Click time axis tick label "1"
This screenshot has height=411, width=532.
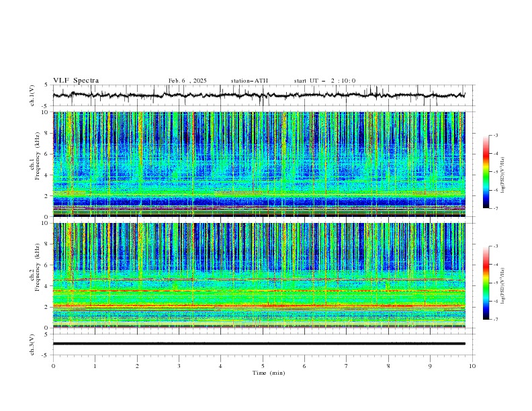pos(95,366)
